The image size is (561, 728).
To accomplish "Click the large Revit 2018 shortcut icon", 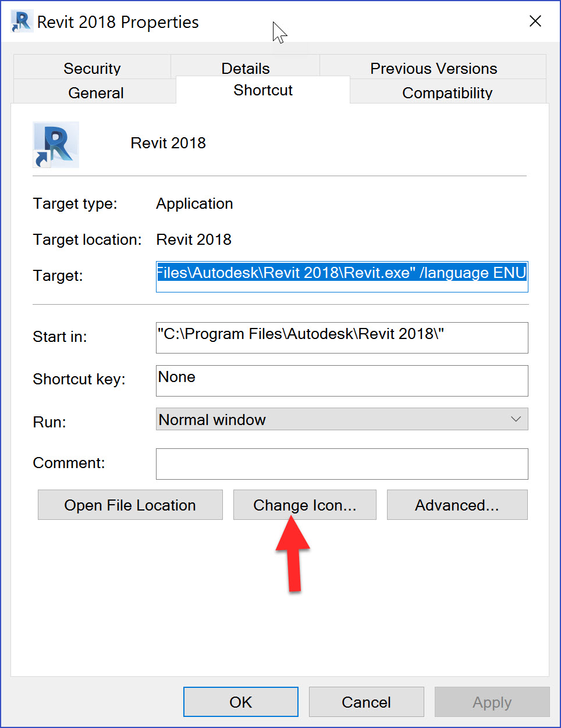I will 56,145.
